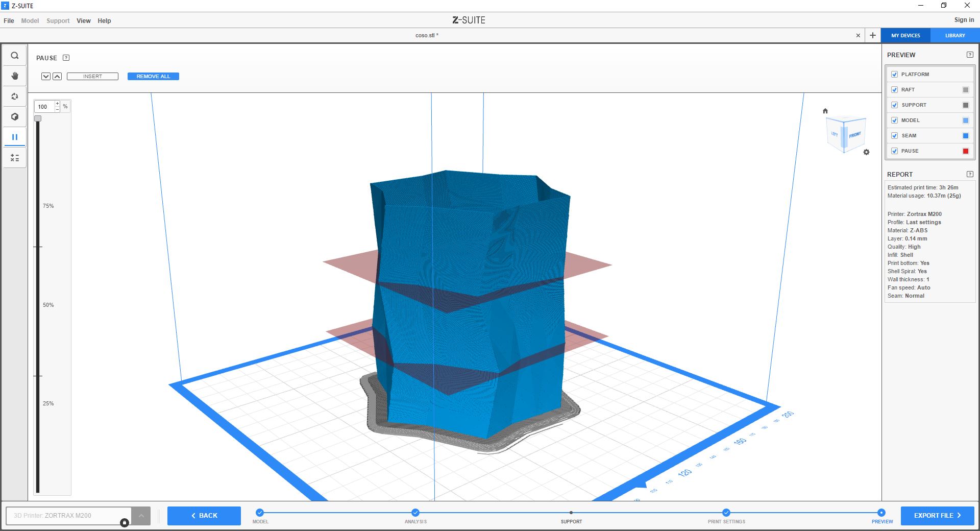Select the rotate view tool
Viewport: 980px width, 531px height.
point(15,96)
